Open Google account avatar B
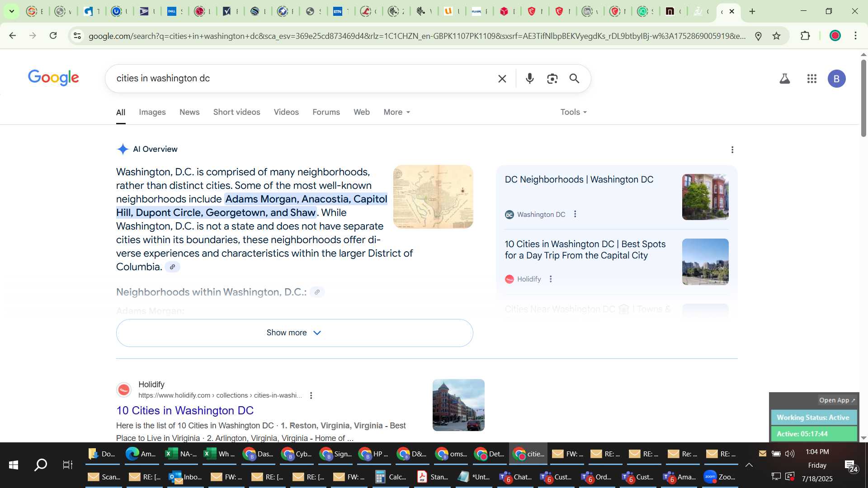 click(x=836, y=79)
